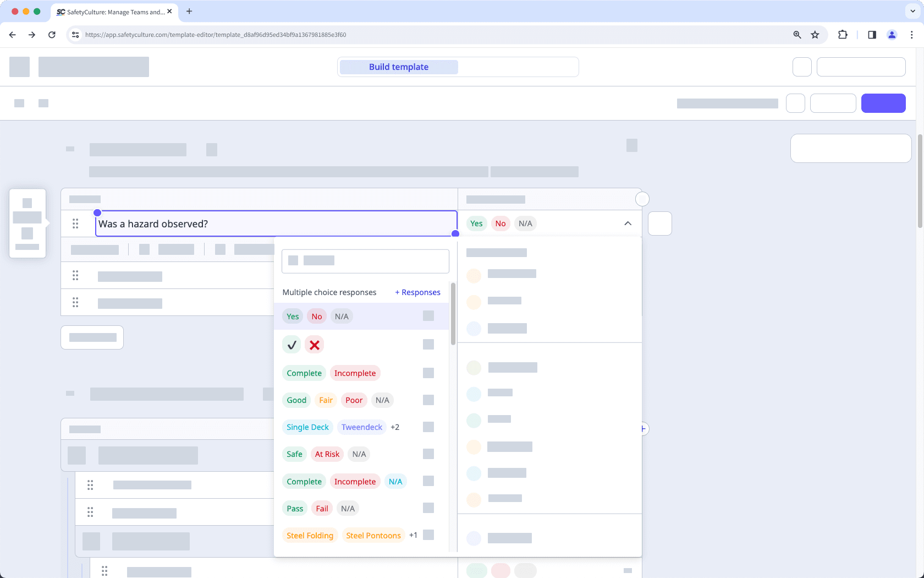The width and height of the screenshot is (924, 578).
Task: Click the drag handle beside the hazard question
Action: pyautogui.click(x=75, y=223)
